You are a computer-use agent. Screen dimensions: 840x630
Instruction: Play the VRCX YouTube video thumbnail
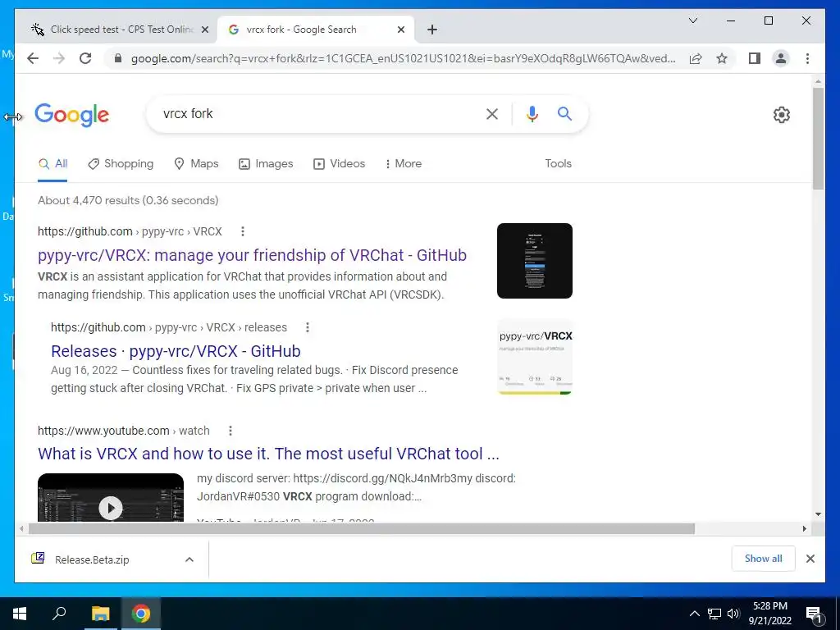click(111, 498)
